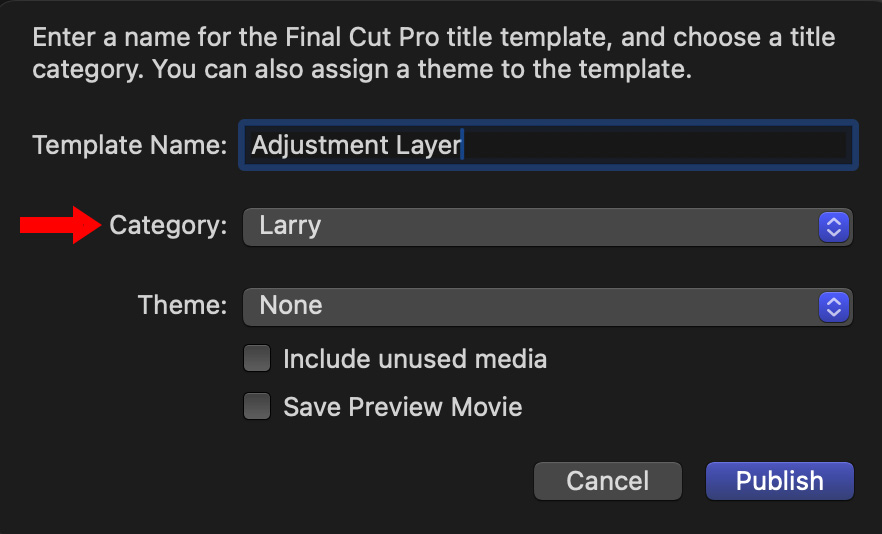Screen dimensions: 882x534
Task: Click the Include unused media label
Action: click(415, 359)
